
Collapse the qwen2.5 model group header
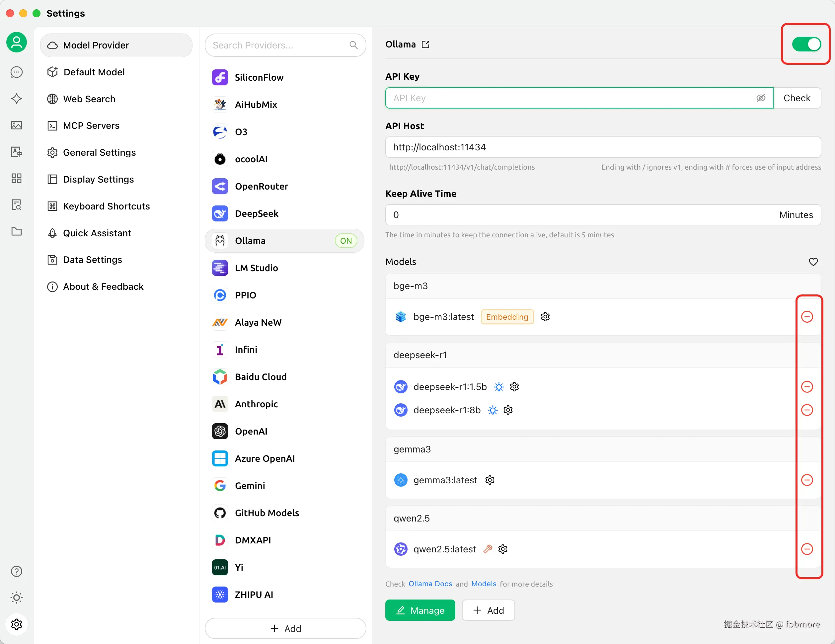[x=412, y=518]
